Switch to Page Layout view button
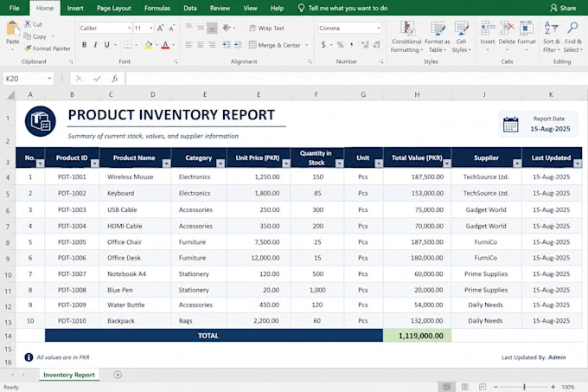The height and width of the screenshot is (392, 588). point(464,387)
